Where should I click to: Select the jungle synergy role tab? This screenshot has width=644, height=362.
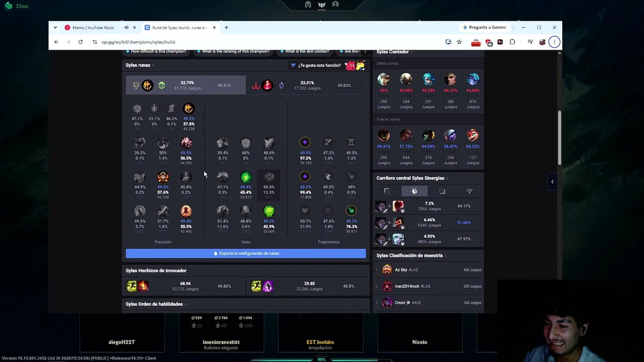415,191
